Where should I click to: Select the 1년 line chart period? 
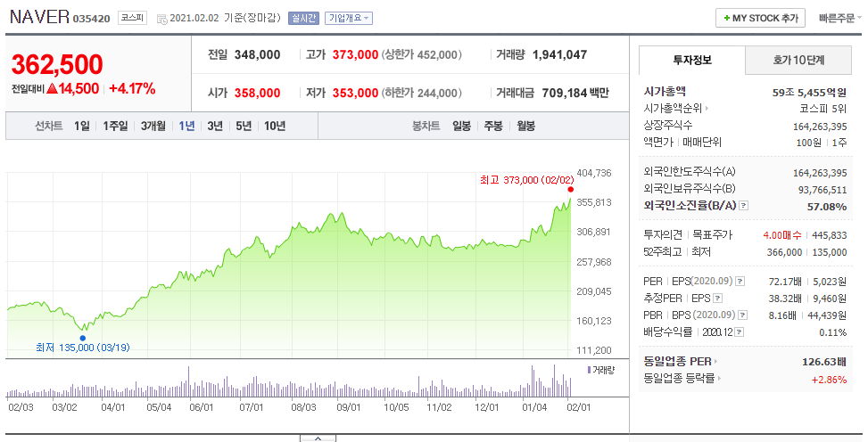[x=186, y=127]
